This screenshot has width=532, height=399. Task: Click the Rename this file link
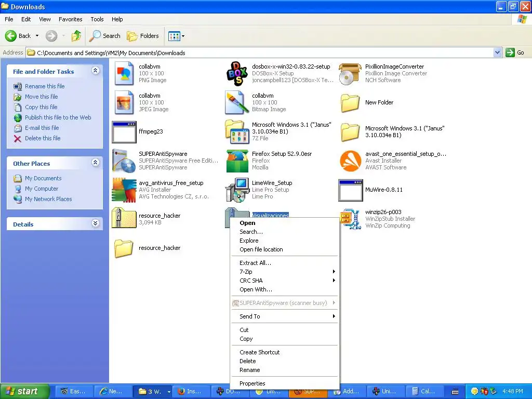tap(45, 86)
